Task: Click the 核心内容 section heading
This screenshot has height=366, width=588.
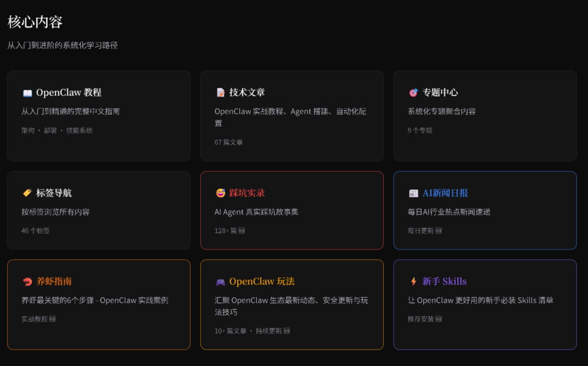Action: coord(35,22)
